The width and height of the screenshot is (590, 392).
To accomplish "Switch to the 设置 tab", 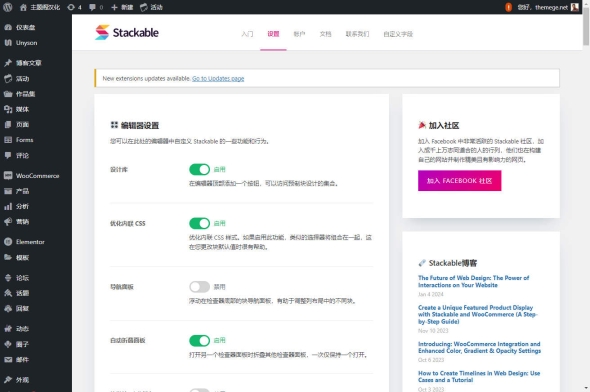I will coord(273,34).
